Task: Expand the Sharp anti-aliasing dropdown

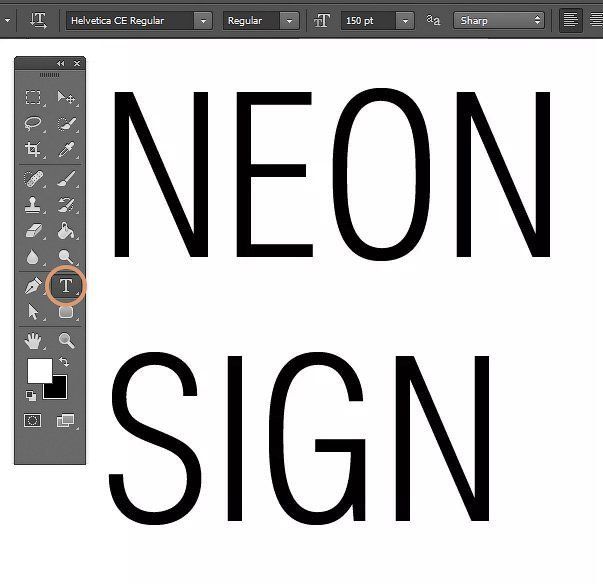Action: (498, 20)
